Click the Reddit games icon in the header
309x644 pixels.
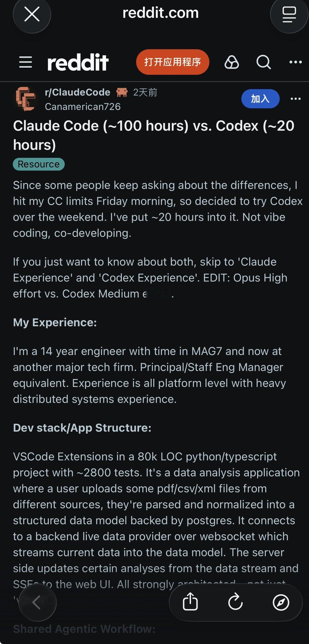231,62
